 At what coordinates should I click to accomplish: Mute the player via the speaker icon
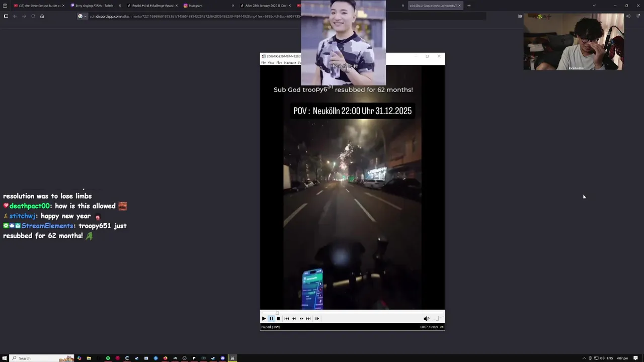pyautogui.click(x=426, y=318)
